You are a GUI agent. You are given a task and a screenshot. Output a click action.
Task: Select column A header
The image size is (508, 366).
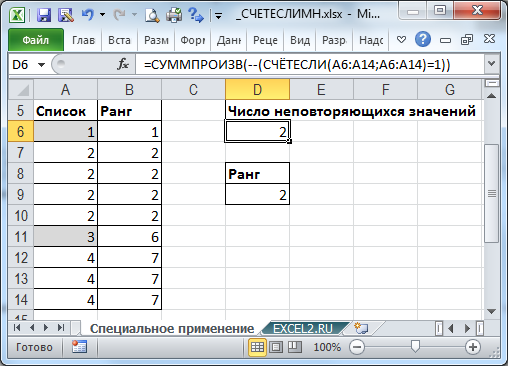tap(65, 90)
